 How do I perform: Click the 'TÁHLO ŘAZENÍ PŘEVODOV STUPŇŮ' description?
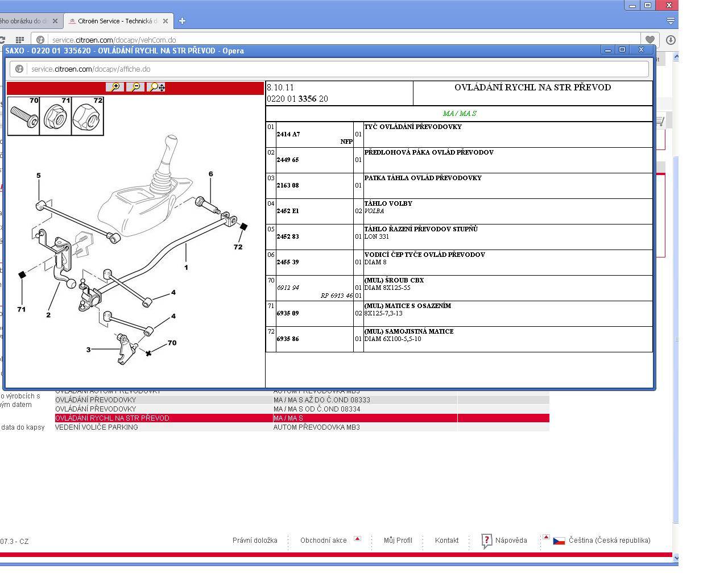pos(421,229)
